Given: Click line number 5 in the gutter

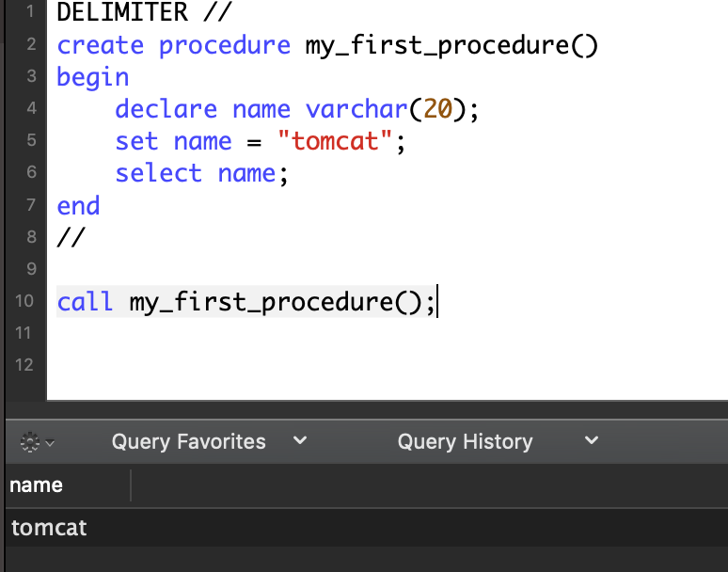Looking at the screenshot, I should tap(30, 141).
